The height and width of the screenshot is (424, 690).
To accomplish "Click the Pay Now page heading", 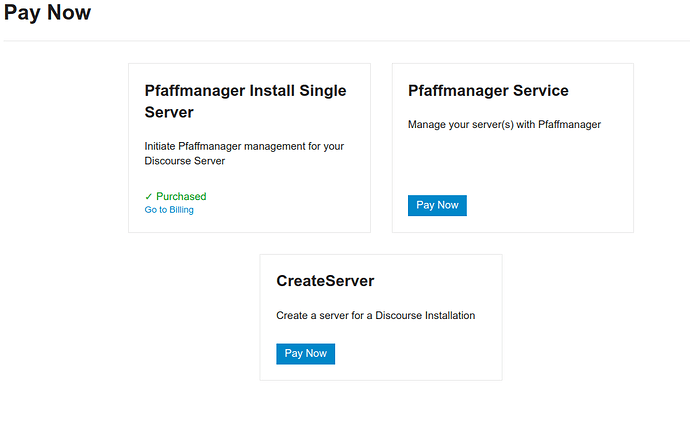I will [47, 13].
